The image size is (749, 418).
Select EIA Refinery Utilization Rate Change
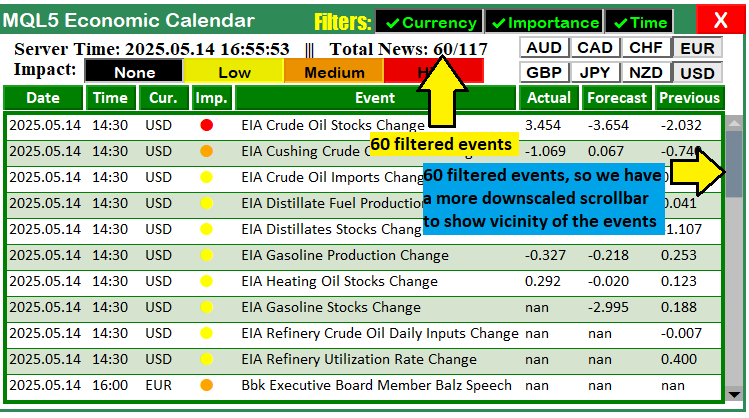pos(359,359)
